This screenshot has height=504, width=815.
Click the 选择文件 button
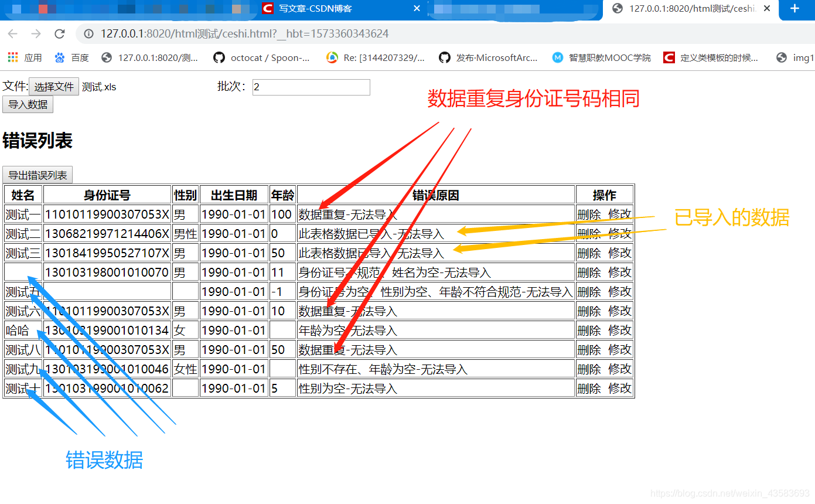(x=54, y=87)
